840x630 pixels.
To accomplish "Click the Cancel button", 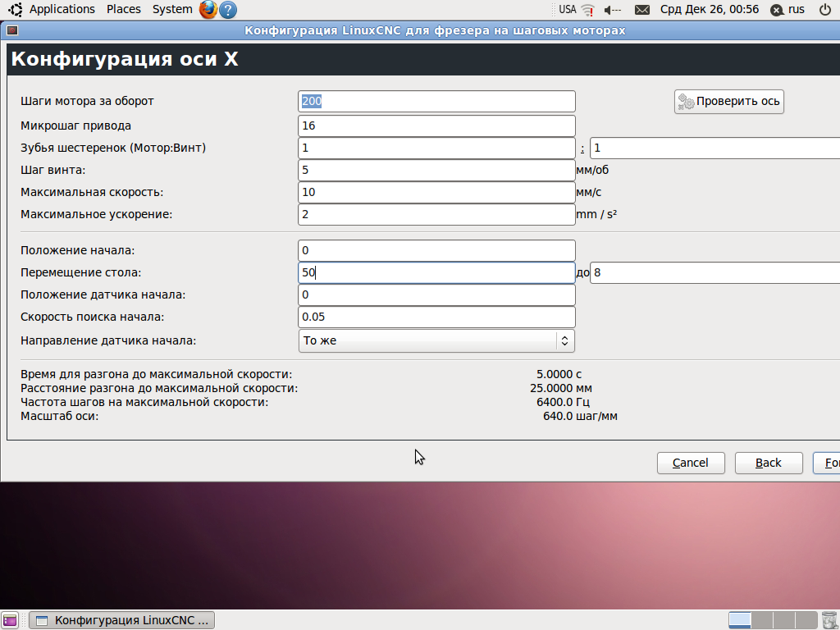I will coord(691,463).
